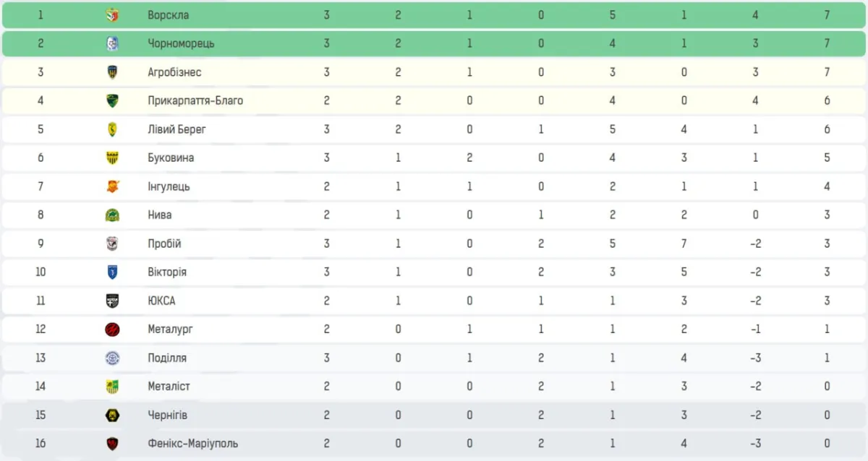
Task: Open the Металіст team name link
Action: [x=169, y=387]
